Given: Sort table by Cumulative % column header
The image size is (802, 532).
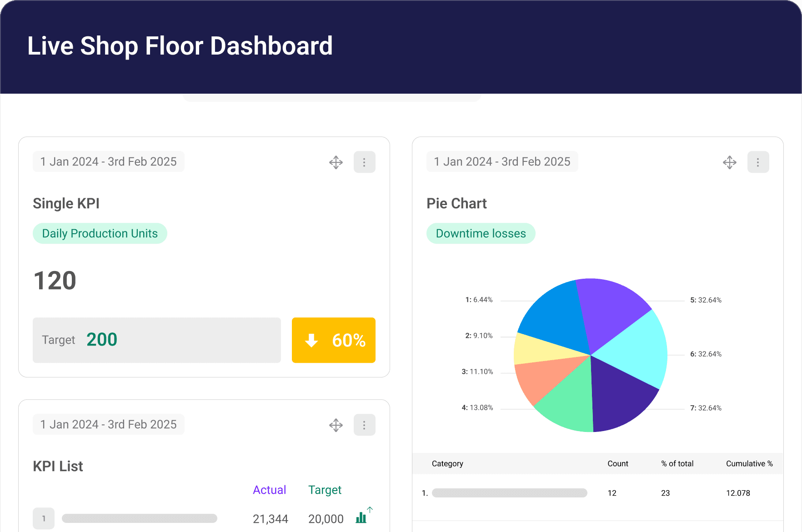Looking at the screenshot, I should pyautogui.click(x=749, y=464).
